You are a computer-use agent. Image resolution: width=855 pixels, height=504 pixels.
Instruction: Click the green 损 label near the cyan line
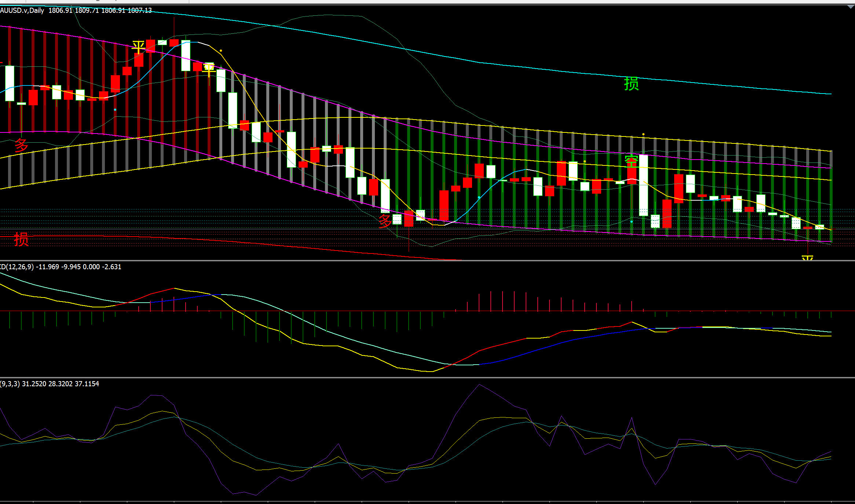point(631,84)
